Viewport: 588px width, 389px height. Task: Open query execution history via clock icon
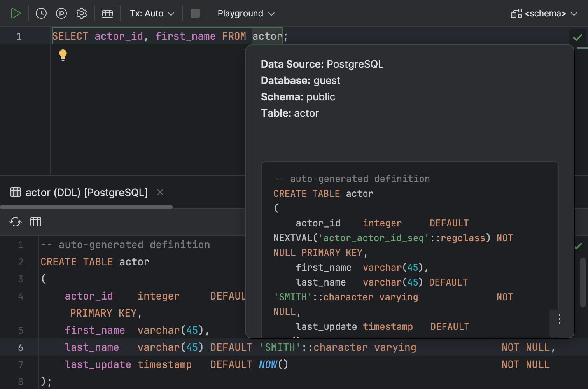(40, 13)
